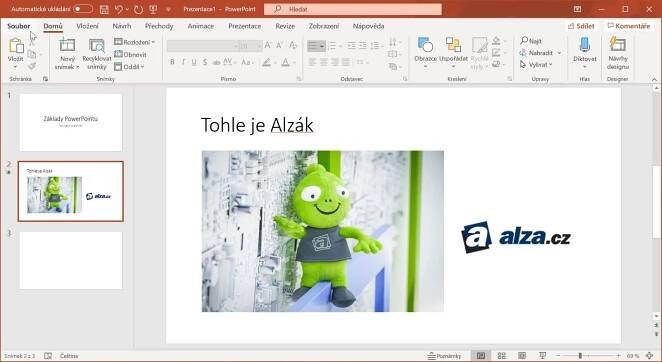Click the Obrazce shapes icon
Viewport: 662px width, 362px height.
pyautogui.click(x=425, y=45)
